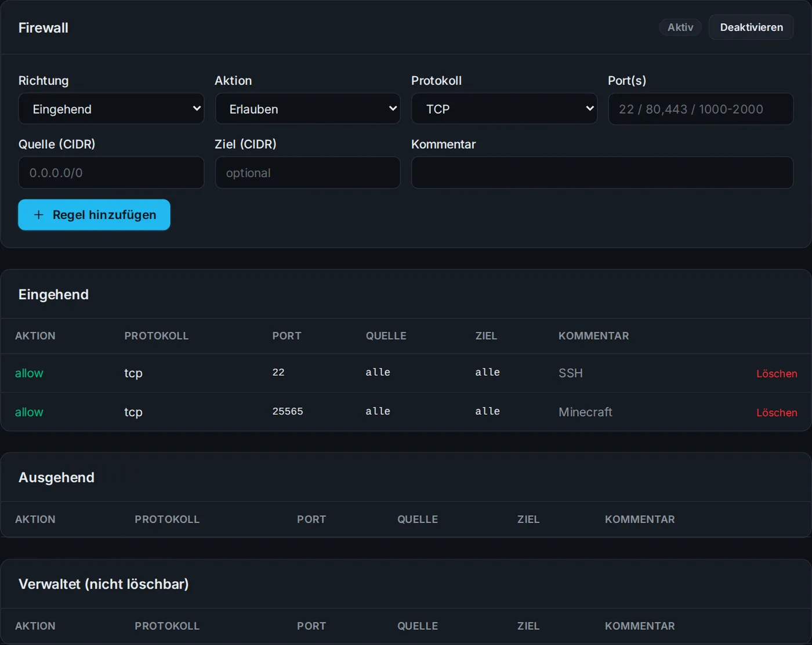Click the Verwaltet (nicht löschbar) heading

pyautogui.click(x=104, y=584)
